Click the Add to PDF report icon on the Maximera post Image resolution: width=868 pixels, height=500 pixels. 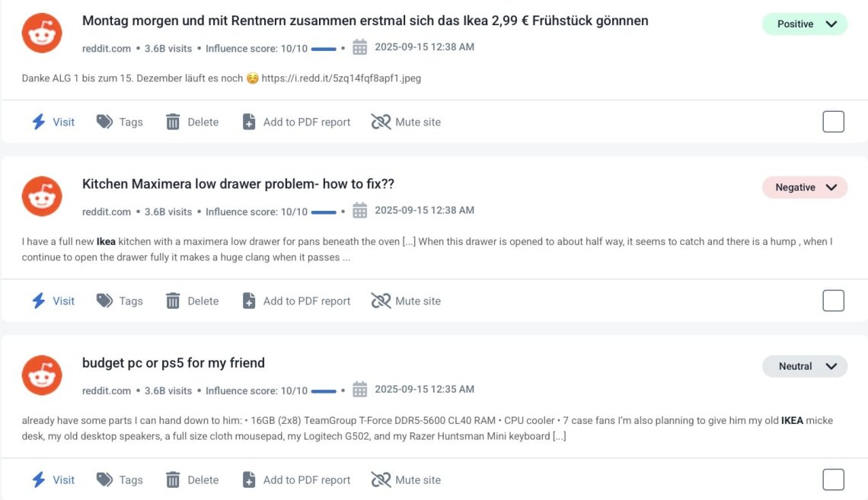249,301
